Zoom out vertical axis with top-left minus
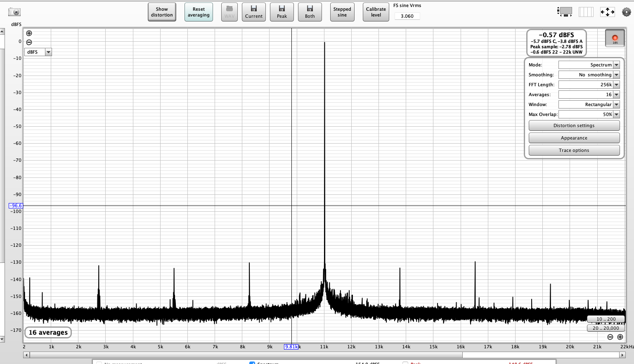Screen dimensions: 634x364 (x=29, y=42)
